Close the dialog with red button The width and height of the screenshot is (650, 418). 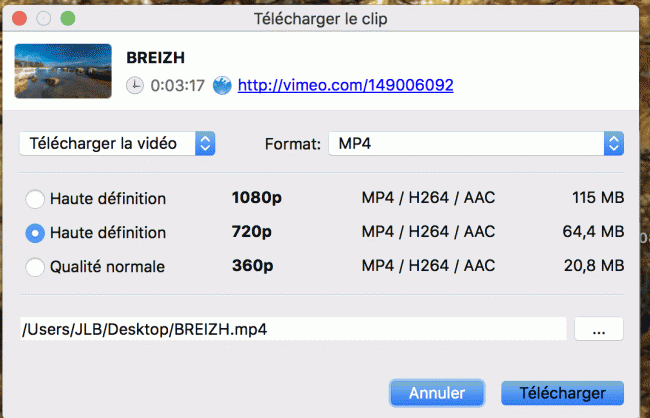coord(19,18)
